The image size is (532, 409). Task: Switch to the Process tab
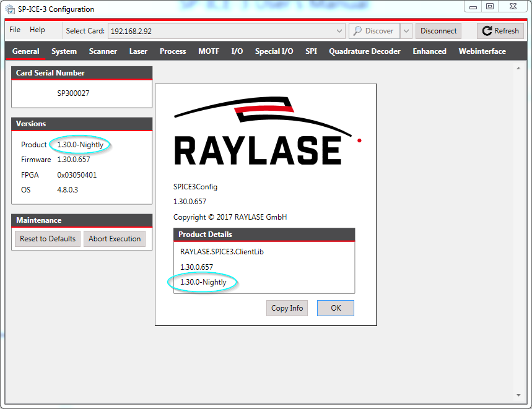click(173, 51)
